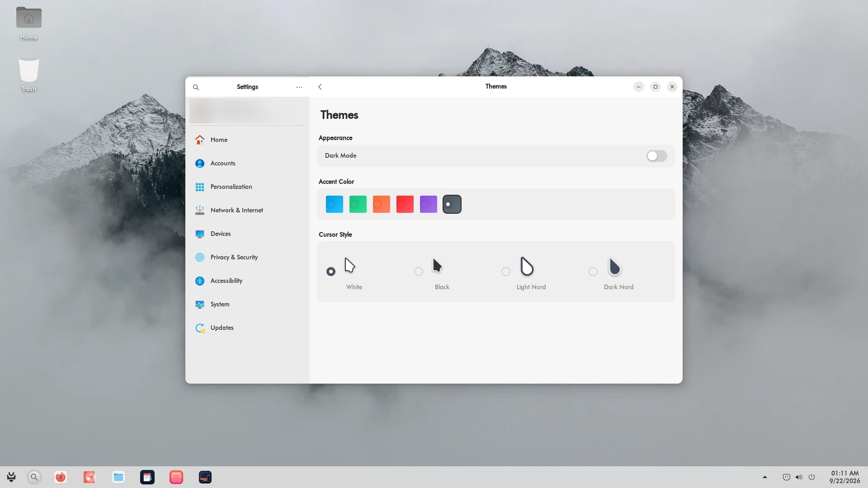Click the Accessibility icon in sidebar
This screenshot has height=488, width=868.
pyautogui.click(x=200, y=281)
